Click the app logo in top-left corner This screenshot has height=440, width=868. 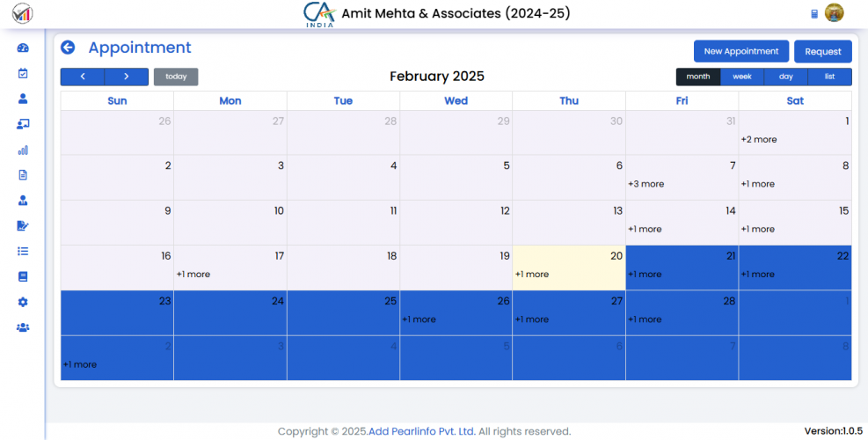tap(22, 13)
